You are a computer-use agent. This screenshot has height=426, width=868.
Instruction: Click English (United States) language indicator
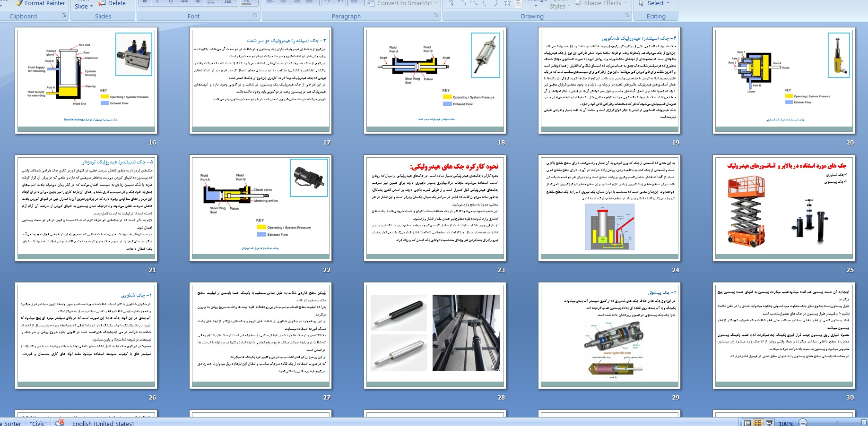pyautogui.click(x=103, y=423)
